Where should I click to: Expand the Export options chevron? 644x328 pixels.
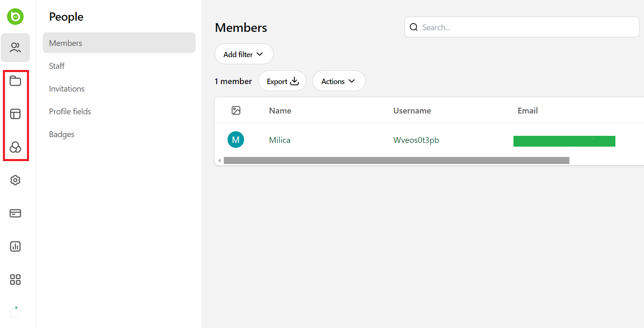(x=295, y=81)
